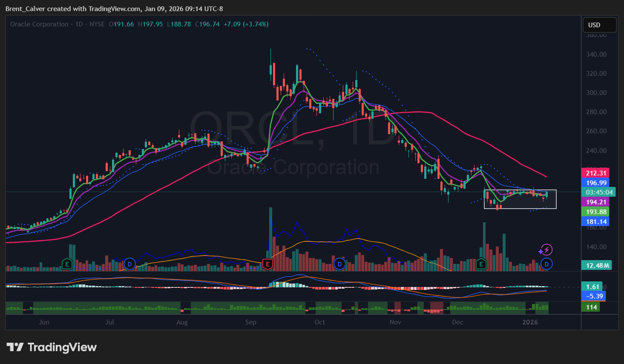Click the open value O191.66
This screenshot has height=364, width=624.
tap(121, 24)
